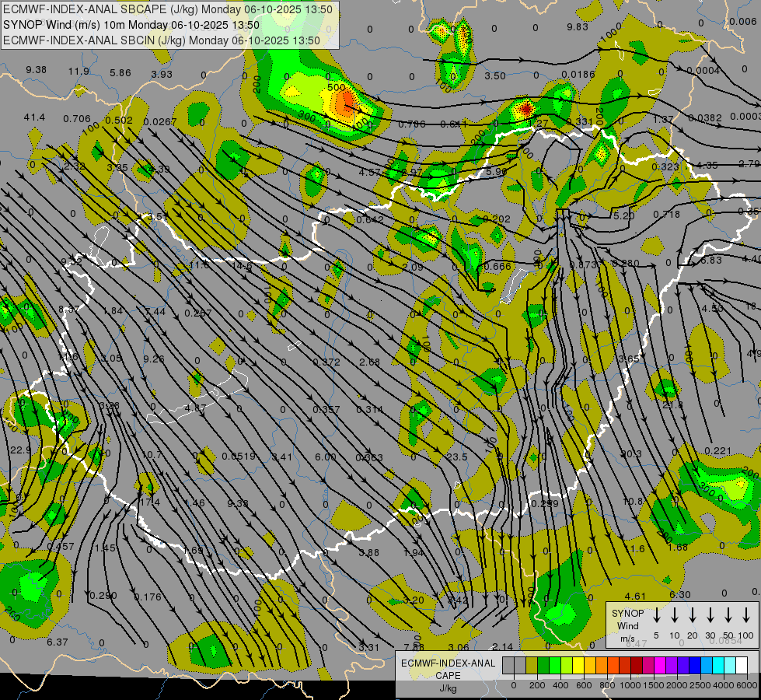The image size is (761, 700).
Task: Click the value 10.8 on the map
Action: coord(633,501)
